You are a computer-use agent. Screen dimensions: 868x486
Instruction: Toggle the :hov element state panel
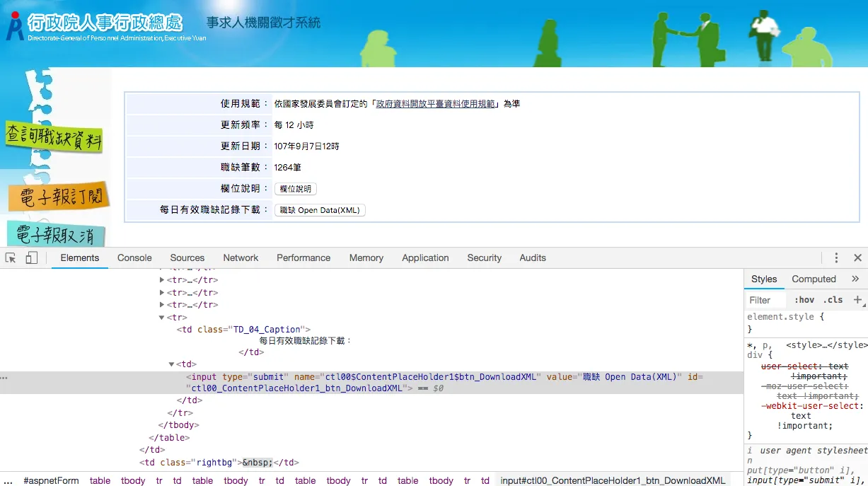tap(804, 300)
